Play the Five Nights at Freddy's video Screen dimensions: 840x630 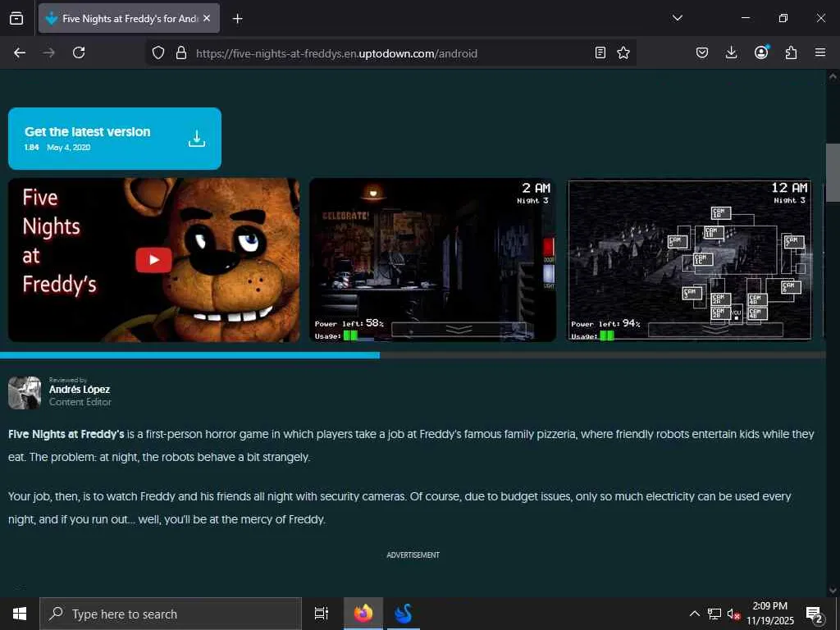tap(153, 260)
